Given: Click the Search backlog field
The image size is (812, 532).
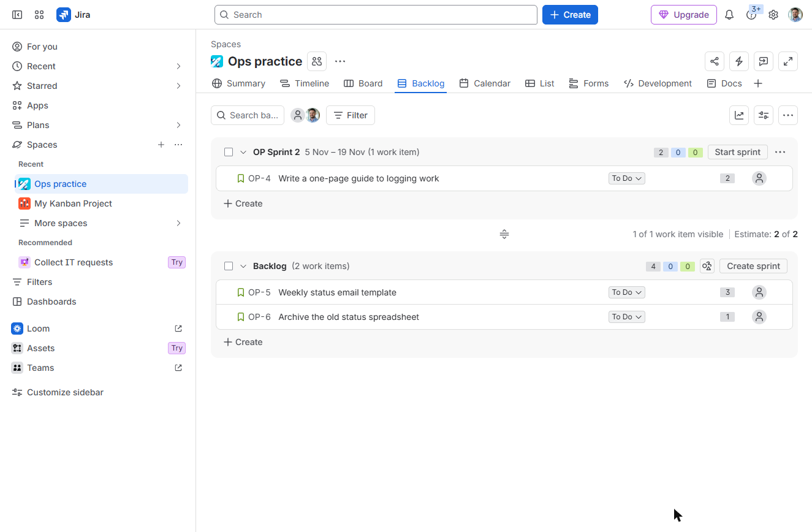Looking at the screenshot, I should click(x=248, y=115).
